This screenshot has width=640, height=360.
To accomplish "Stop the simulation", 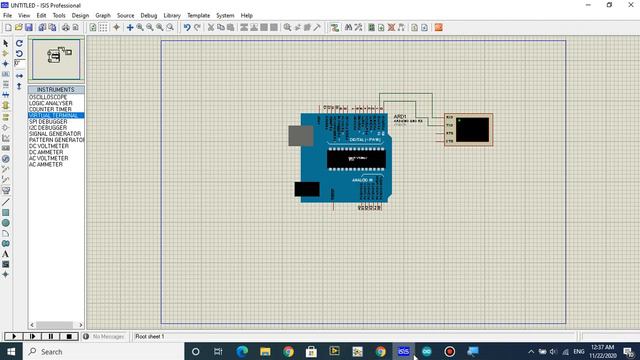I will coord(69,336).
